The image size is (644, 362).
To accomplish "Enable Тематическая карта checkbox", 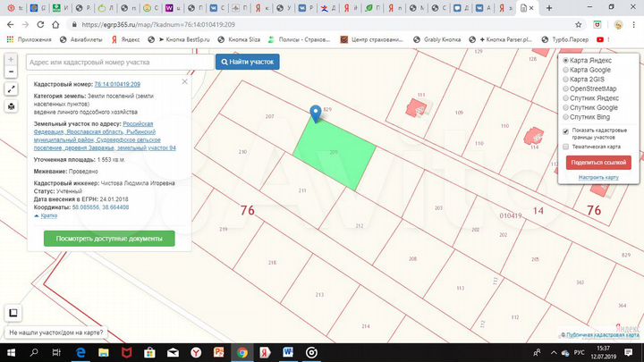I will tap(566, 147).
